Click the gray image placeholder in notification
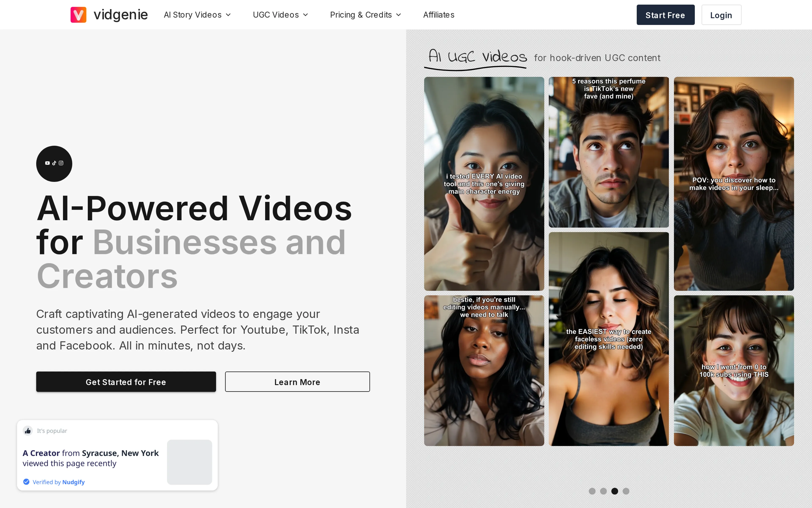812x508 pixels. tap(190, 462)
